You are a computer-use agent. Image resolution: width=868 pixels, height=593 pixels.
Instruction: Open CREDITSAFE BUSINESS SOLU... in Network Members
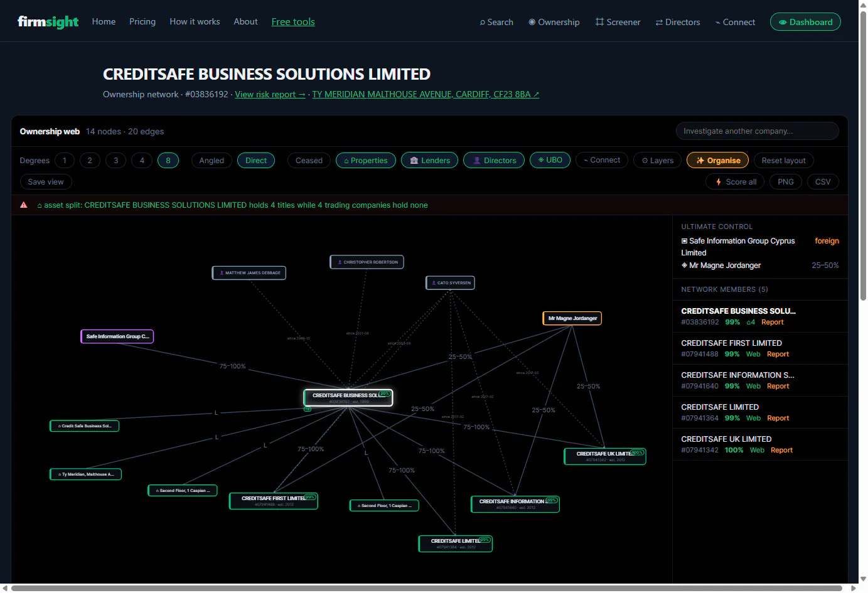[739, 311]
